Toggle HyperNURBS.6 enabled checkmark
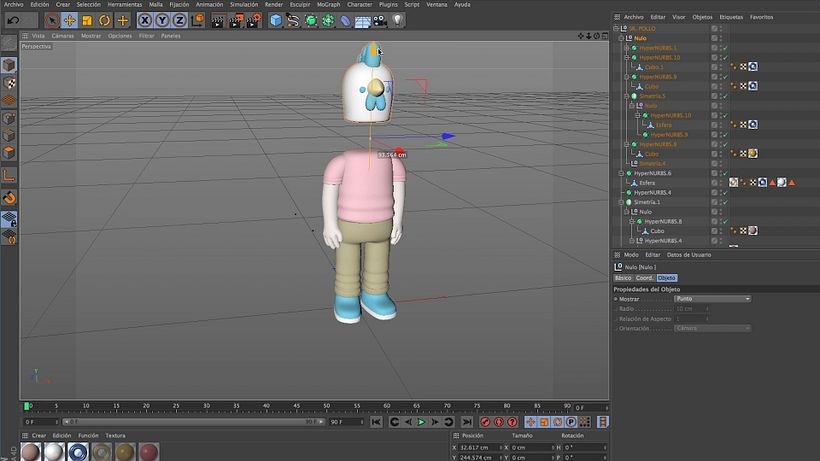The image size is (820, 461). (726, 173)
